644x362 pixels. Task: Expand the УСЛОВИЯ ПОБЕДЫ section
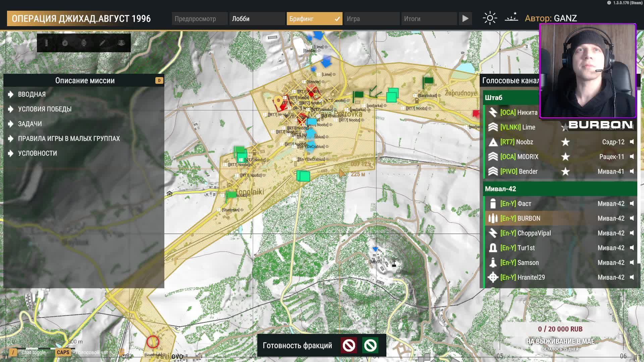45,109
